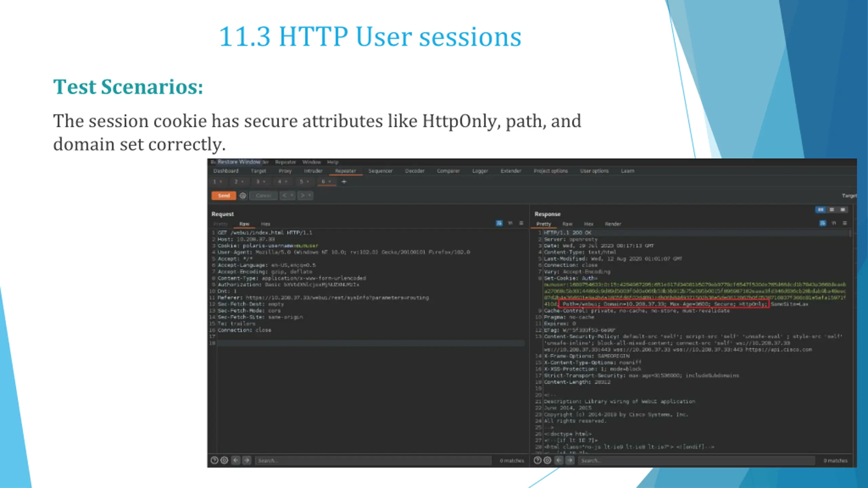
Task: Toggle response non-printable characters \n icon
Action: [x=834, y=223]
